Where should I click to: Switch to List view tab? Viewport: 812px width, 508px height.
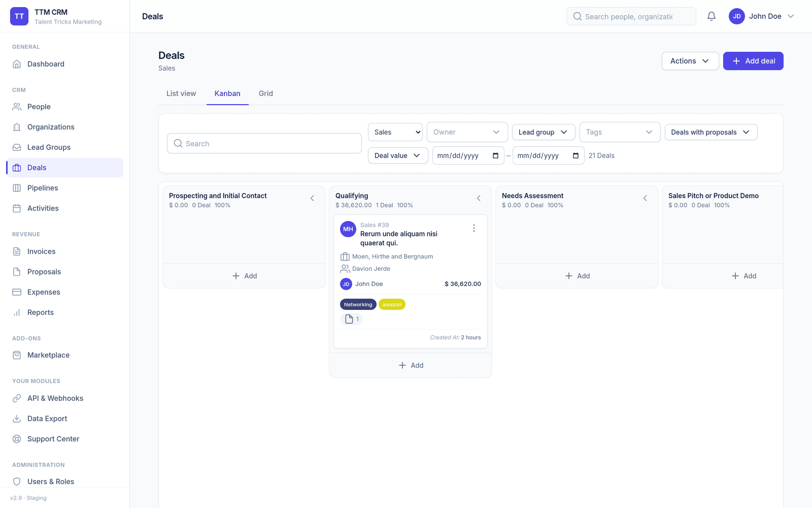click(181, 93)
